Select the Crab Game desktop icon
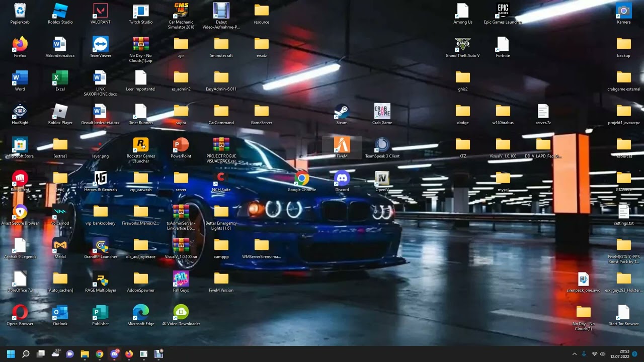 point(382,115)
